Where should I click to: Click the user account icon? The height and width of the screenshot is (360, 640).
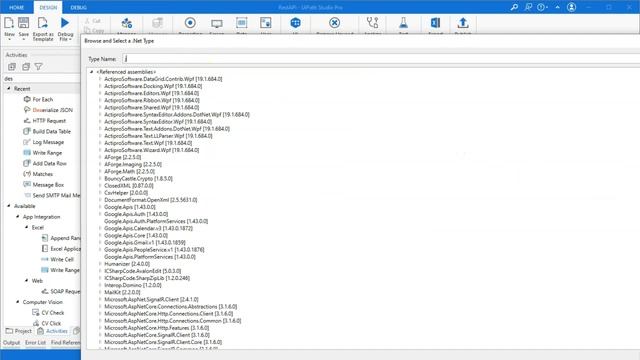571,7
